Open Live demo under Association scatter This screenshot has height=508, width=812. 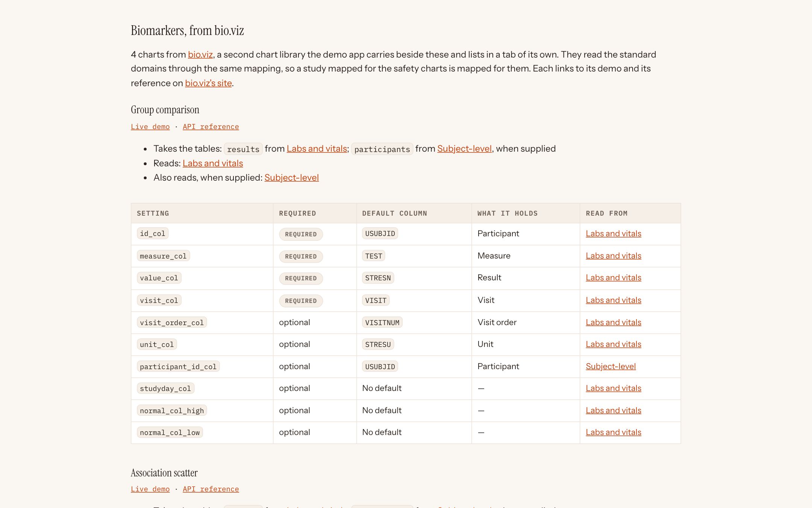(x=150, y=489)
